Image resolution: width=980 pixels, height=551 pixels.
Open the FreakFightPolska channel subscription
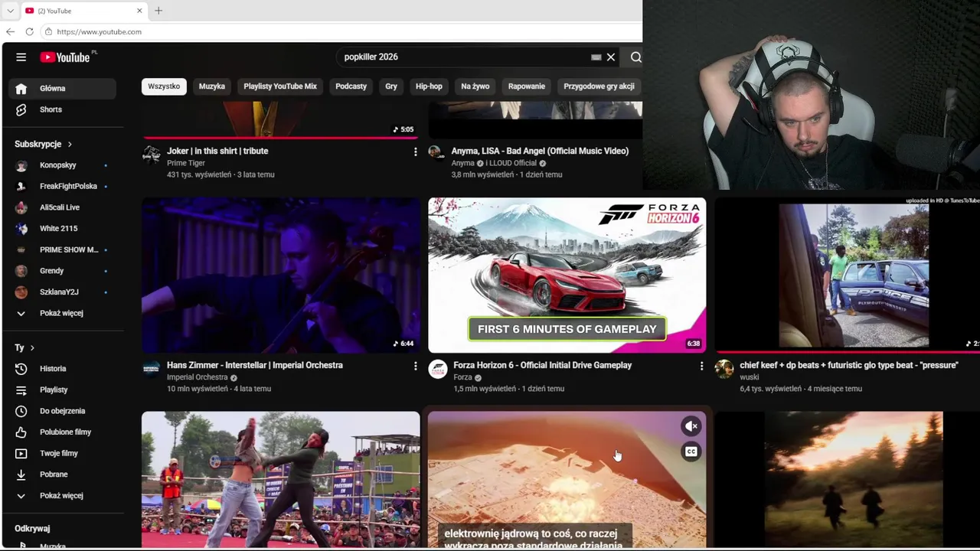coord(63,186)
